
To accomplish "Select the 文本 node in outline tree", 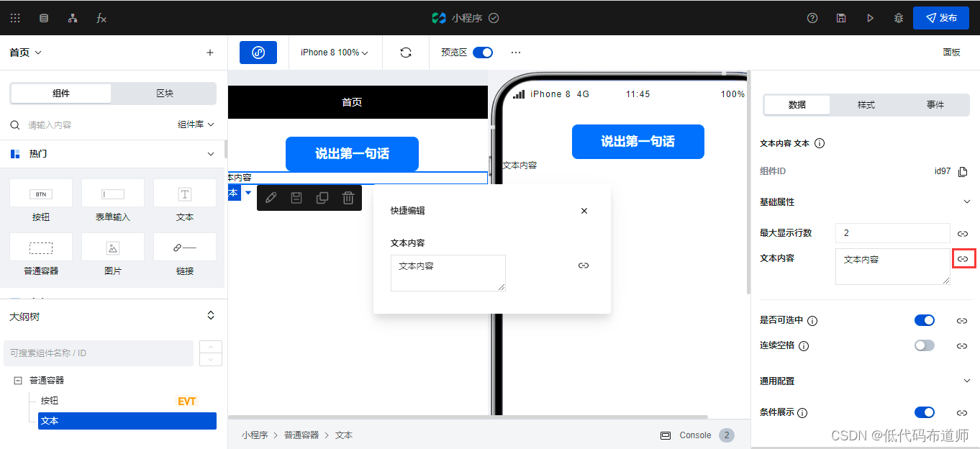I will coord(127,421).
